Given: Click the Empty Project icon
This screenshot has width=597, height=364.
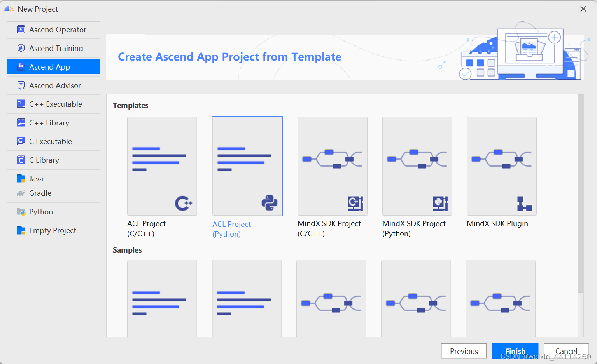Looking at the screenshot, I should point(21,230).
